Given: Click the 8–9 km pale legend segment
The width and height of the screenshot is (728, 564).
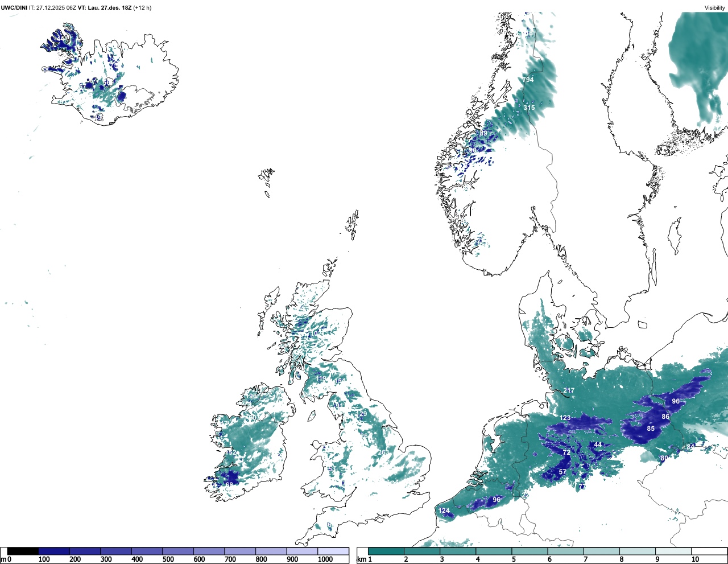Looking at the screenshot, I should click(637, 551).
